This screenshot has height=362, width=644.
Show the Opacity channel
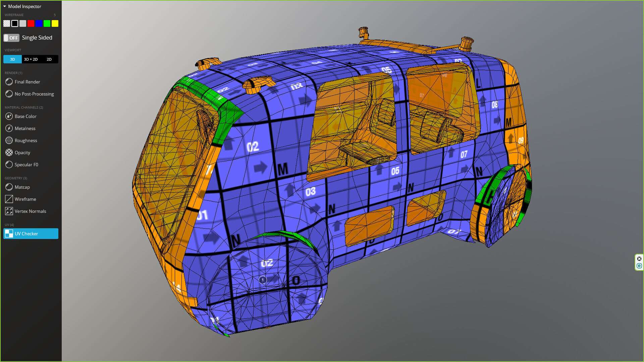click(22, 153)
